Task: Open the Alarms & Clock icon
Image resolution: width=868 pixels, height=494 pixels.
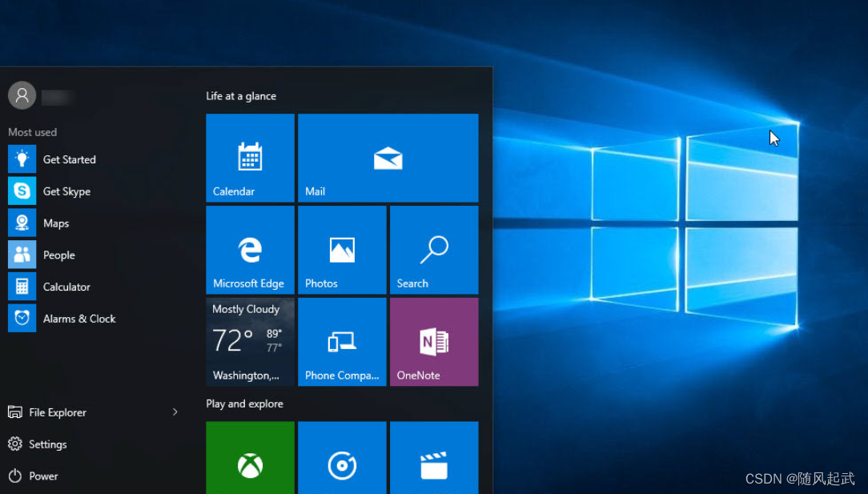Action: [22, 319]
